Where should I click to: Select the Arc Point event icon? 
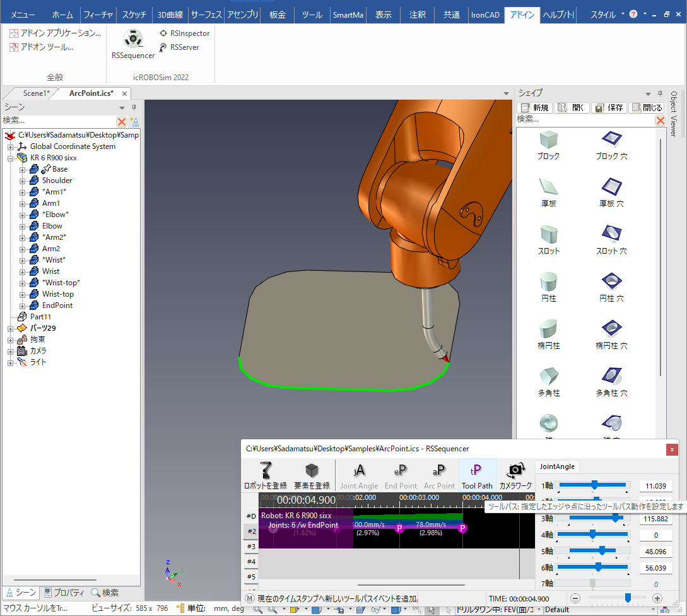(438, 474)
